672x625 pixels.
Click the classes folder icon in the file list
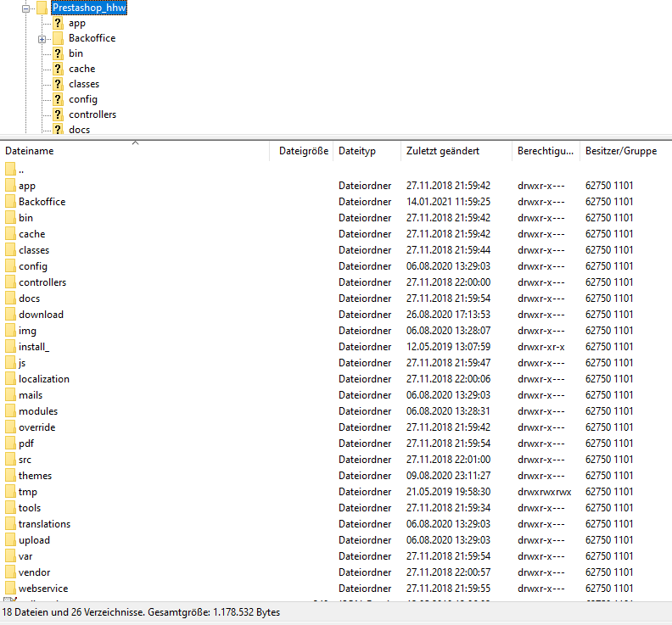pos(11,249)
